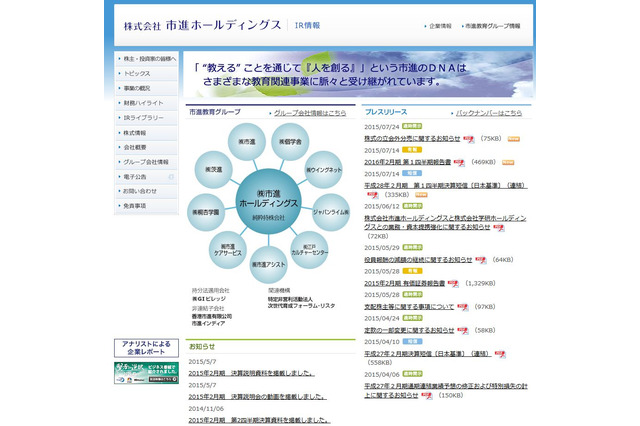Click PDF icon beside the 64KB file
This screenshot has height=426, width=640.
point(481,260)
